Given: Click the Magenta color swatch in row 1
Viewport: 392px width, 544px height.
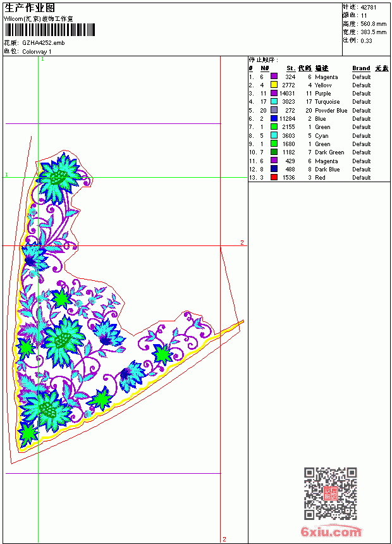Looking at the screenshot, I should pos(274,77).
